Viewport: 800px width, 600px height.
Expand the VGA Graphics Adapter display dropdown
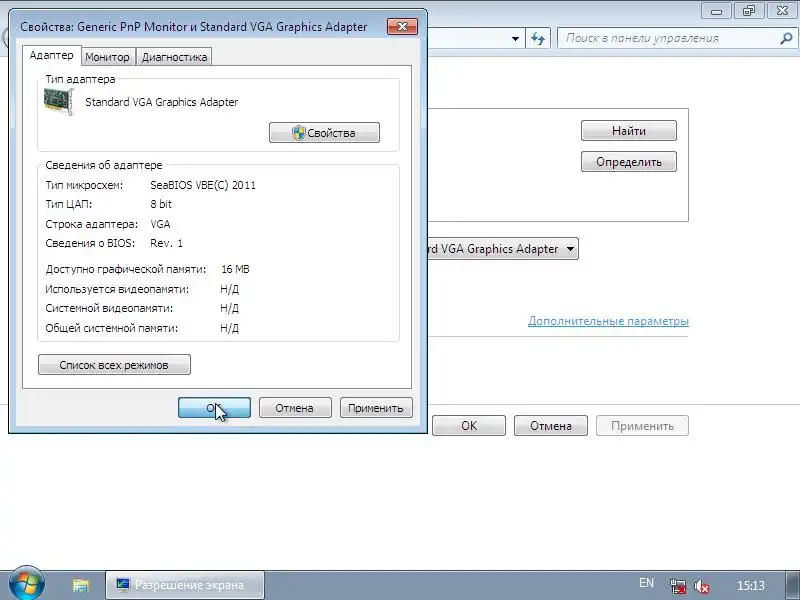[570, 249]
